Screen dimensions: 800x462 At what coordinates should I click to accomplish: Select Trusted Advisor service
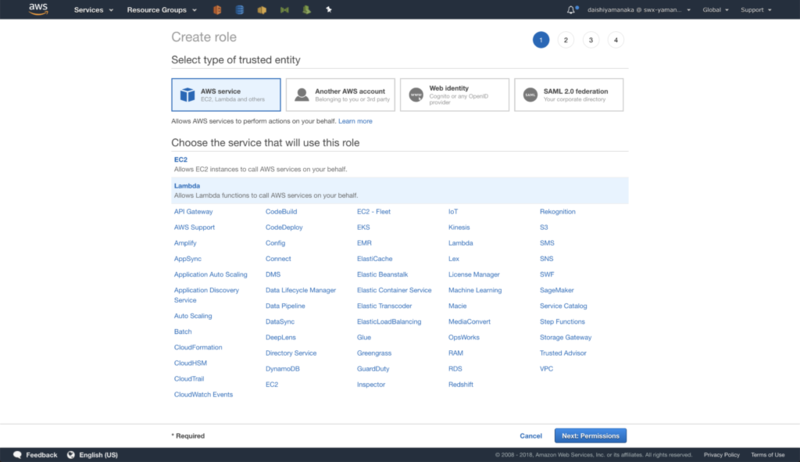563,353
